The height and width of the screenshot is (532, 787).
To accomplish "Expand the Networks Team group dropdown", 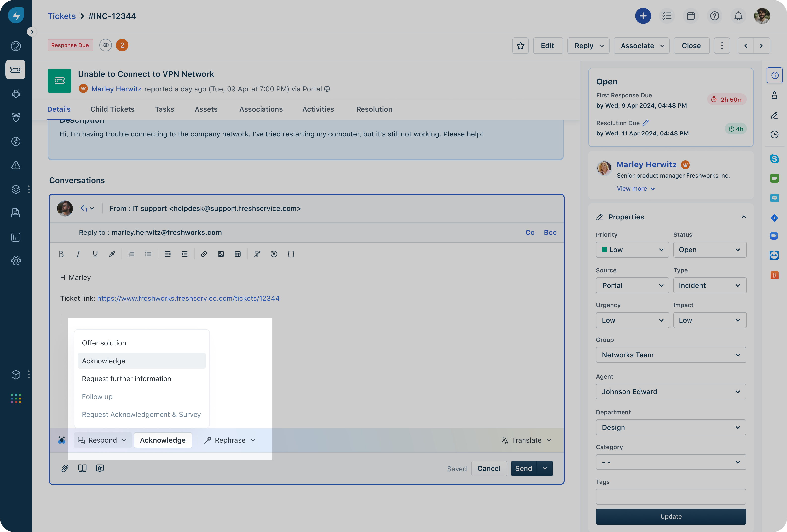I will pyautogui.click(x=670, y=355).
